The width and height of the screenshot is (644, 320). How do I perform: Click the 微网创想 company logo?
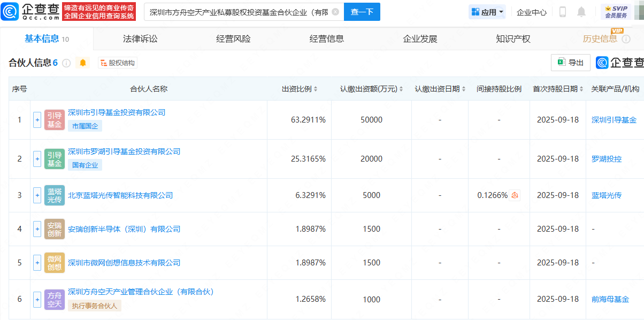(x=55, y=263)
